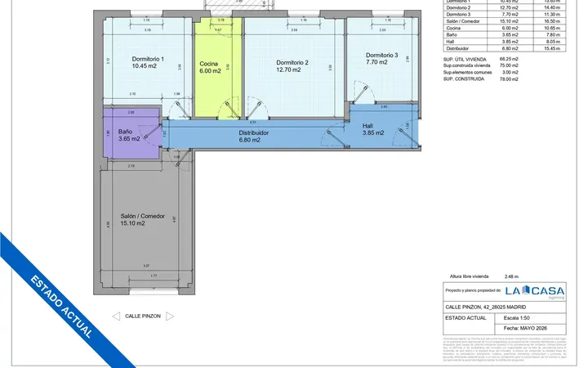
Task: Click the 75.00 m2 value
Action: click(509, 65)
